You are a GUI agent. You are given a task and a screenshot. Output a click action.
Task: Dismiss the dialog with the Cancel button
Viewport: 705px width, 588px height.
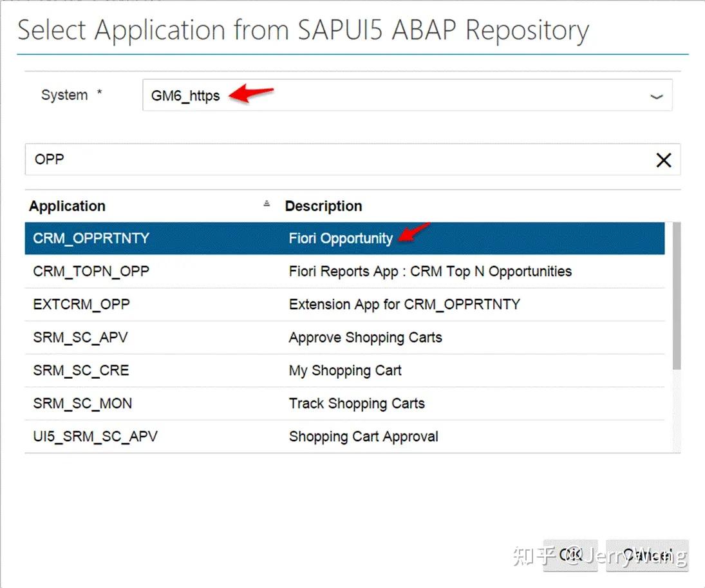(x=647, y=555)
